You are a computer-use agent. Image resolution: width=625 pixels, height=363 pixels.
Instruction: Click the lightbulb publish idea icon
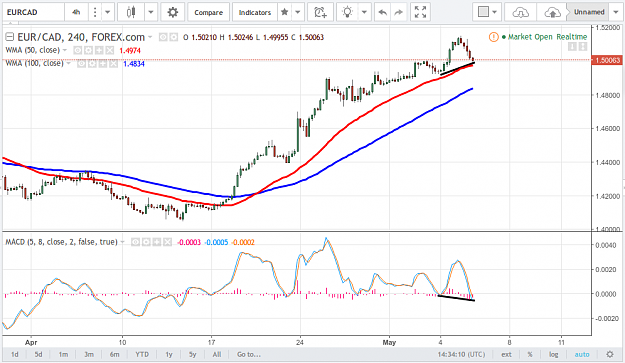pos(348,12)
